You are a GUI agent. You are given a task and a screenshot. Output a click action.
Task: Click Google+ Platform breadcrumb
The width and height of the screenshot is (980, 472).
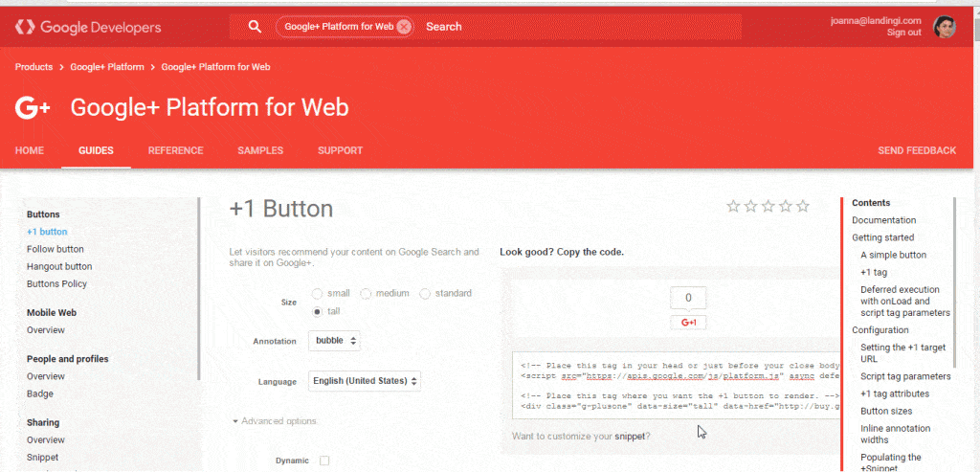[107, 67]
